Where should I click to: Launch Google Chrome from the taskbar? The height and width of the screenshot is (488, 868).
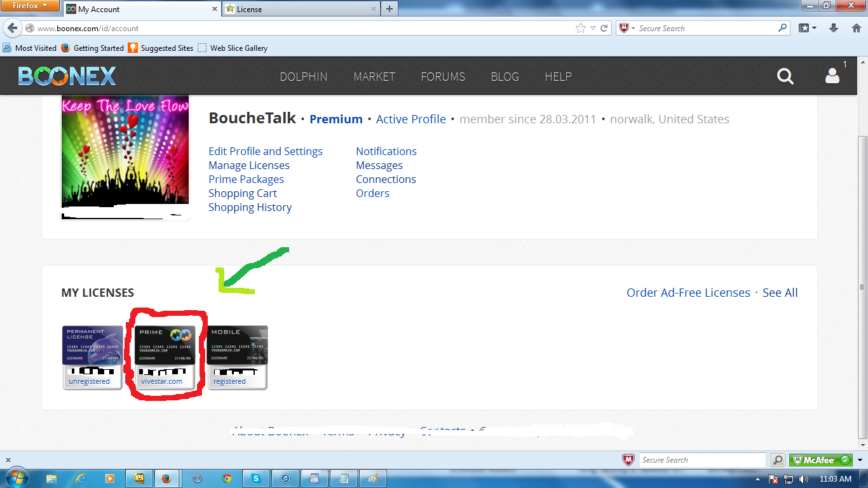(x=227, y=478)
